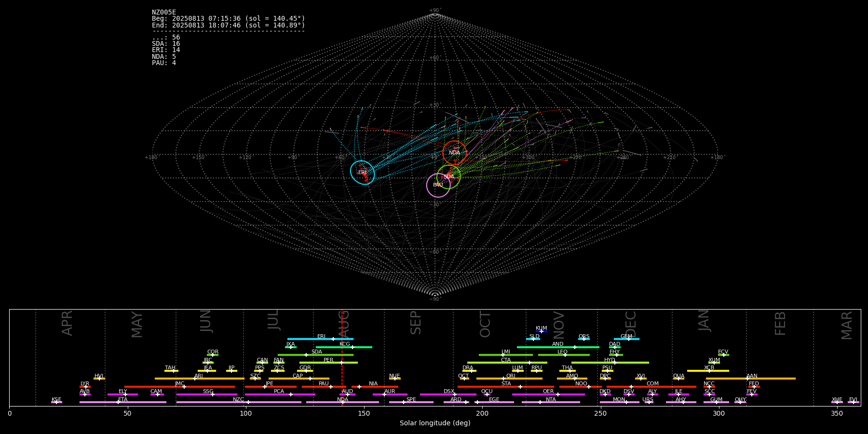
Task: Select the 'Beg: 20250813 07:15:36' line
Action: (229, 19)
